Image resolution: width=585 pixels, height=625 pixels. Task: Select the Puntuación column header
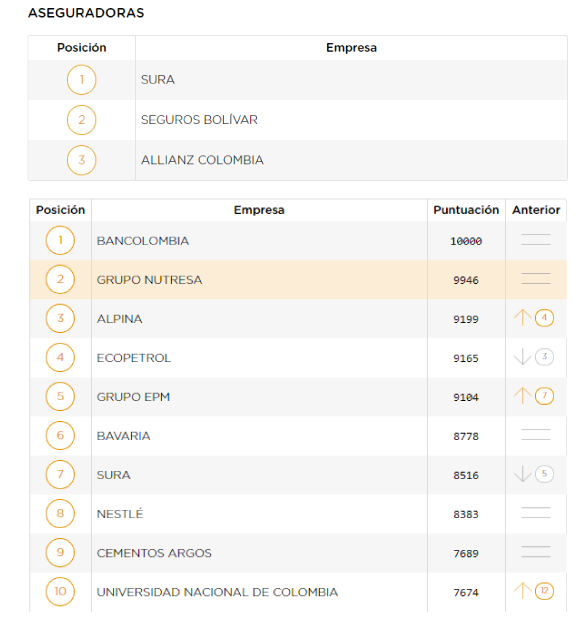click(466, 210)
